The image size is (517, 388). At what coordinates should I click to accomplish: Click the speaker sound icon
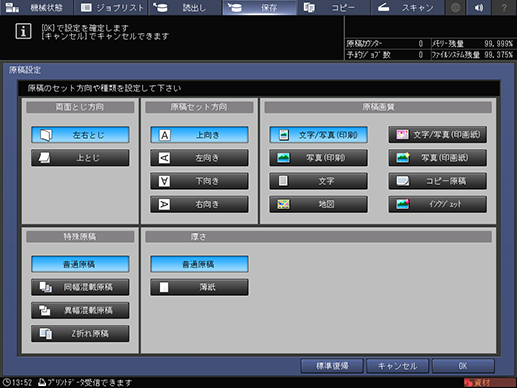click(x=479, y=7)
